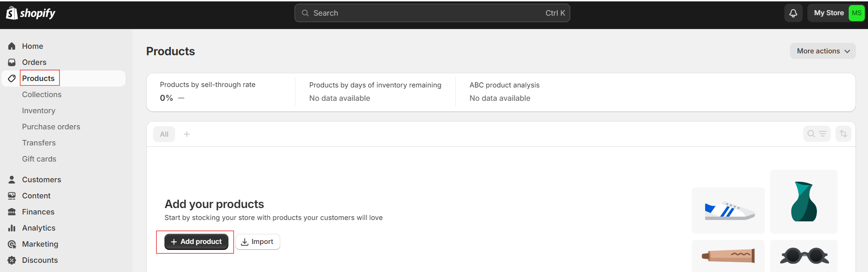Click the Analytics bar chart icon

(12, 228)
